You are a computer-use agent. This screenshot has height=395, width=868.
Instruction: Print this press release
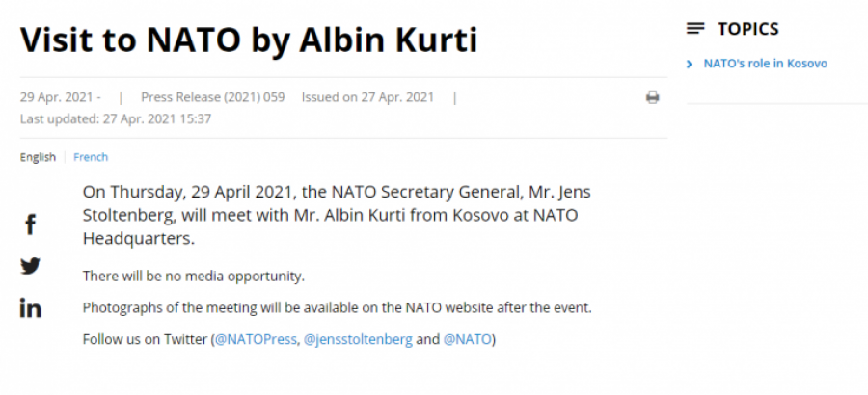tap(653, 97)
